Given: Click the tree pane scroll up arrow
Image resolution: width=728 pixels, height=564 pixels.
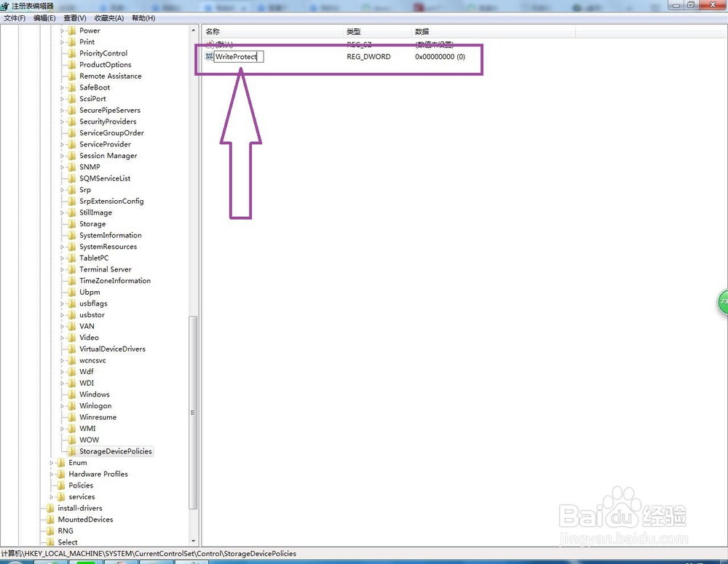Looking at the screenshot, I should pyautogui.click(x=193, y=30).
